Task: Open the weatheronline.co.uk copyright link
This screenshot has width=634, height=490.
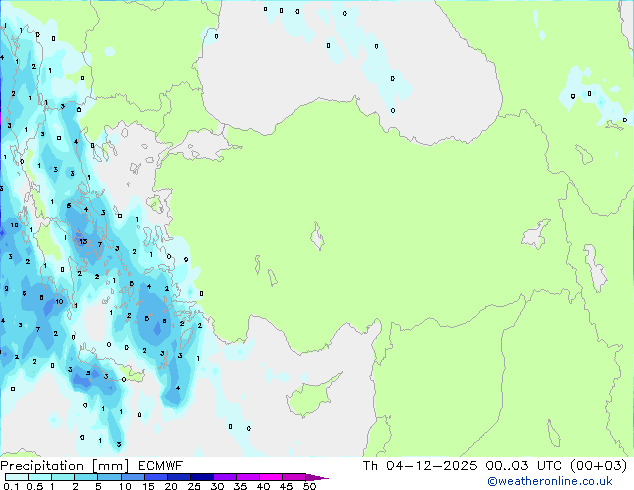Action: point(550,481)
